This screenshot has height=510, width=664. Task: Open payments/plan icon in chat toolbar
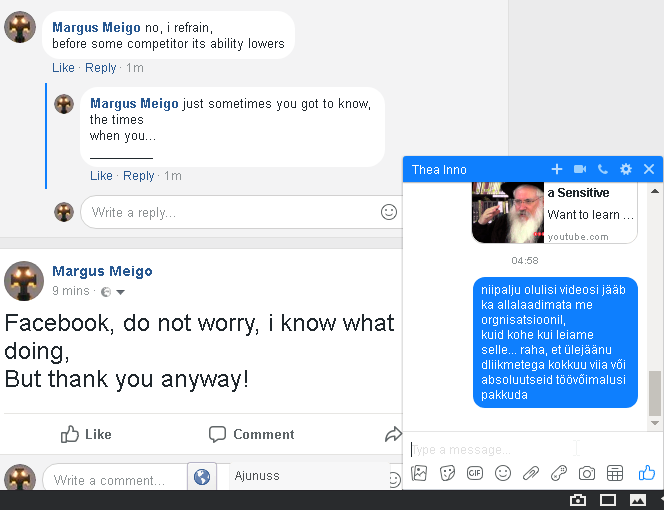click(614, 473)
